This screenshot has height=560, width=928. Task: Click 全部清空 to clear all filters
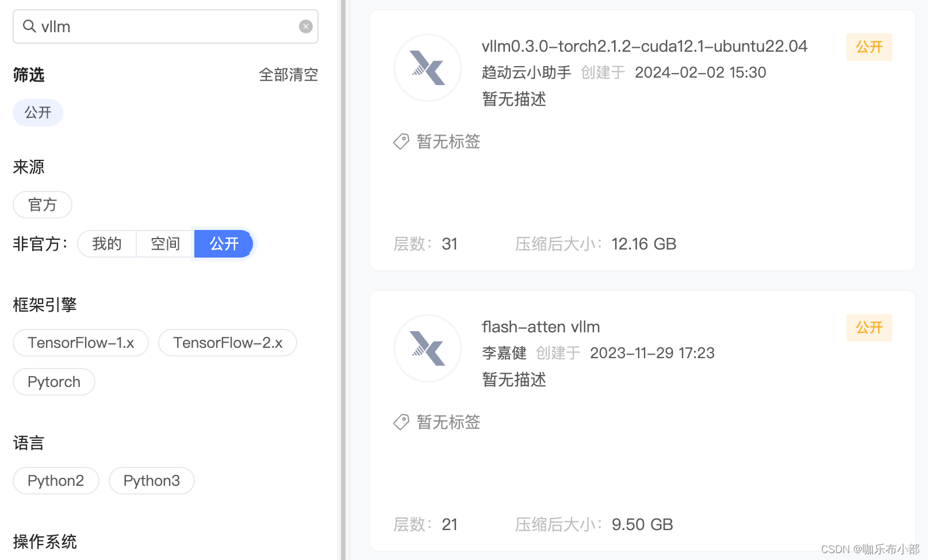point(288,75)
